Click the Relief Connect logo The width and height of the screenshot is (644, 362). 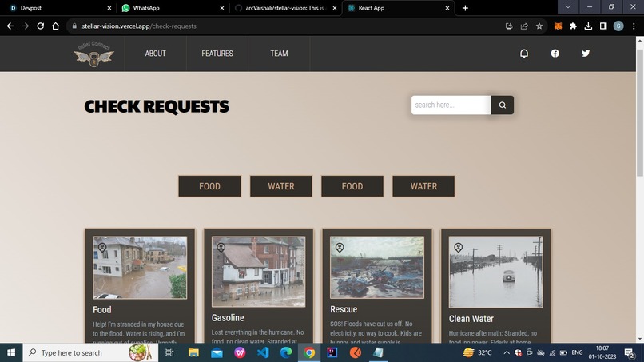pos(93,54)
